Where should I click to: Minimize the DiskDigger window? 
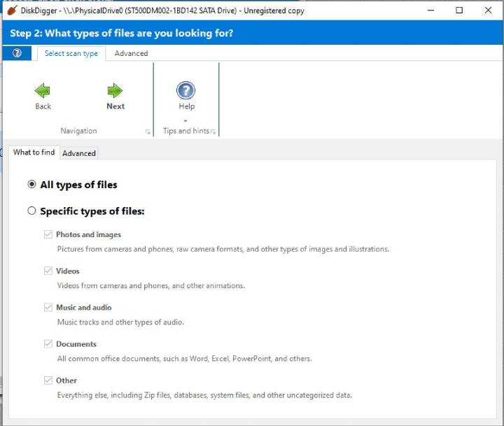point(430,10)
